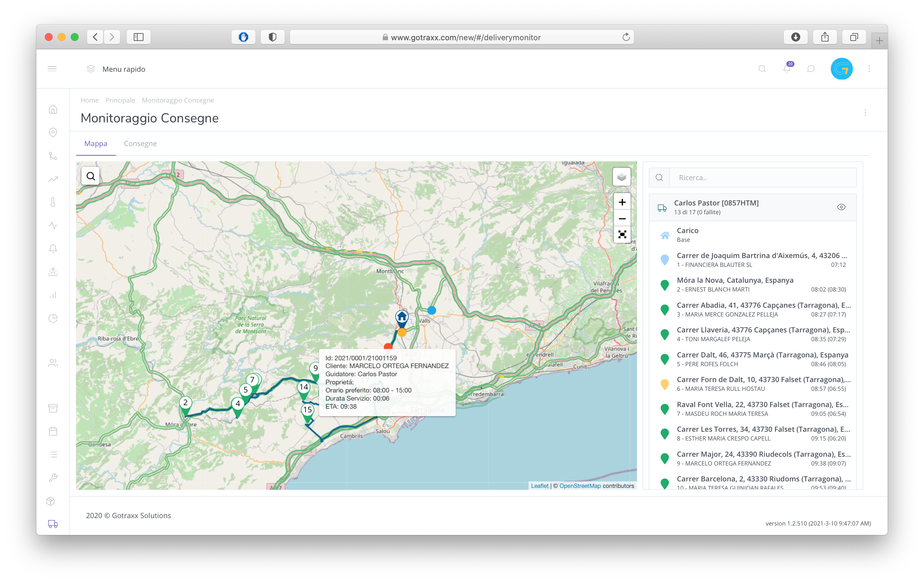The height and width of the screenshot is (583, 924).
Task: Click the map search magnifier button
Action: [91, 176]
